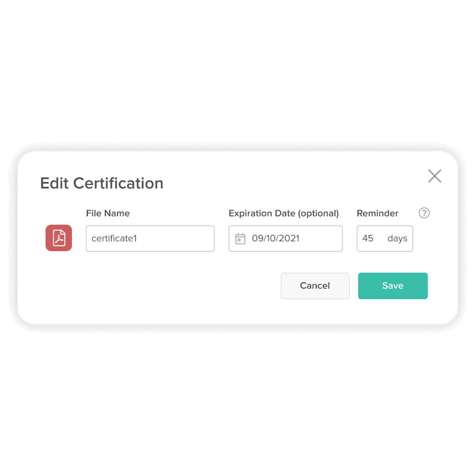Click the Expiration Date (optional) label
The image size is (476, 476).
click(x=284, y=213)
